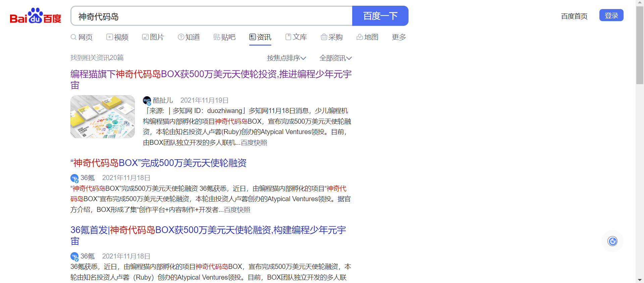Click the 酷扯儿 source avatar icon
The height and width of the screenshot is (283, 644).
click(x=147, y=101)
